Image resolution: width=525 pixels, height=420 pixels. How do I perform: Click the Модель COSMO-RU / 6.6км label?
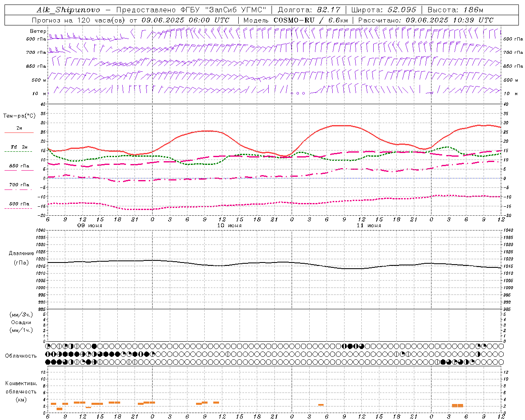tap(296, 20)
